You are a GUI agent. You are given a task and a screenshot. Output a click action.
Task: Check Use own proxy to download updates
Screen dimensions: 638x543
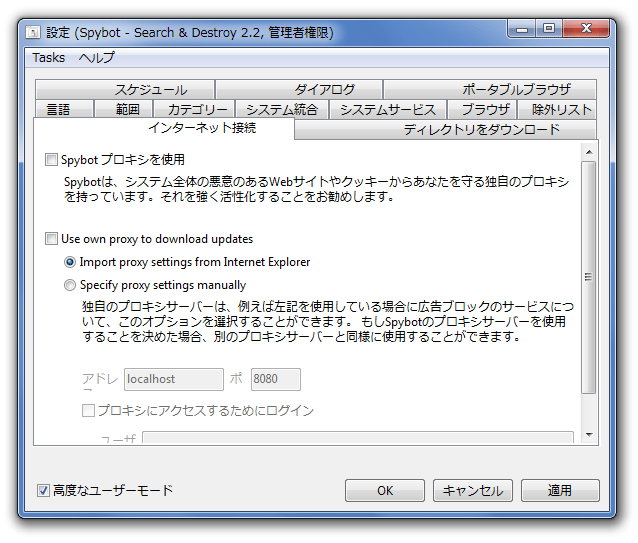point(51,239)
